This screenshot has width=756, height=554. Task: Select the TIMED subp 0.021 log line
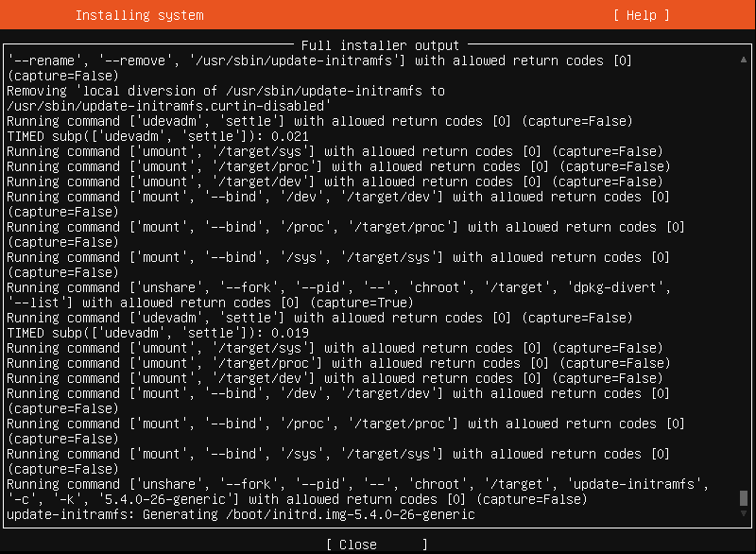point(158,136)
